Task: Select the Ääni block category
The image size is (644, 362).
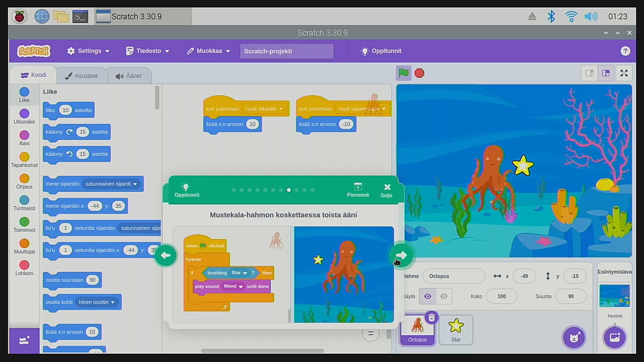Action: point(24,138)
